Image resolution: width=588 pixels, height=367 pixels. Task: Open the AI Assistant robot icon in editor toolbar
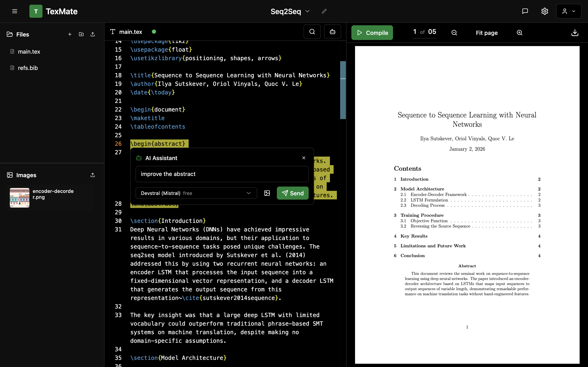pyautogui.click(x=332, y=32)
